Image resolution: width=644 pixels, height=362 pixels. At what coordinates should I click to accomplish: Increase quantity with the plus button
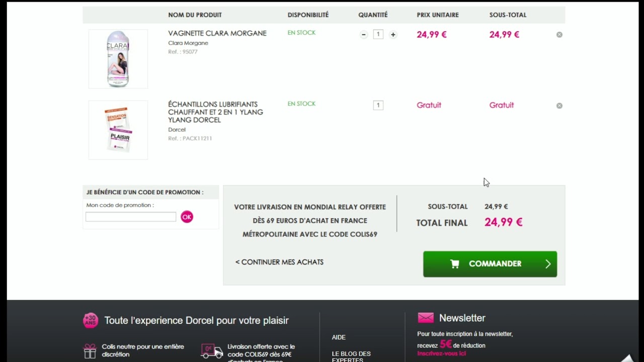tap(393, 35)
